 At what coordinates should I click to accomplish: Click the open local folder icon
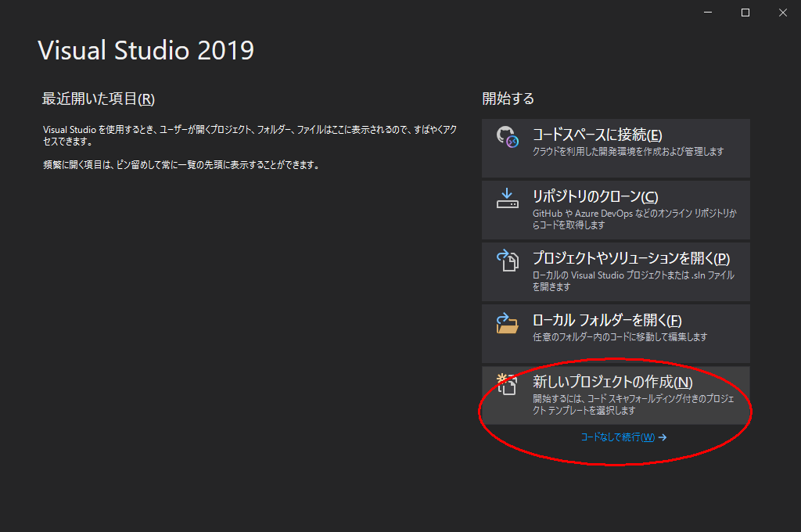click(507, 323)
